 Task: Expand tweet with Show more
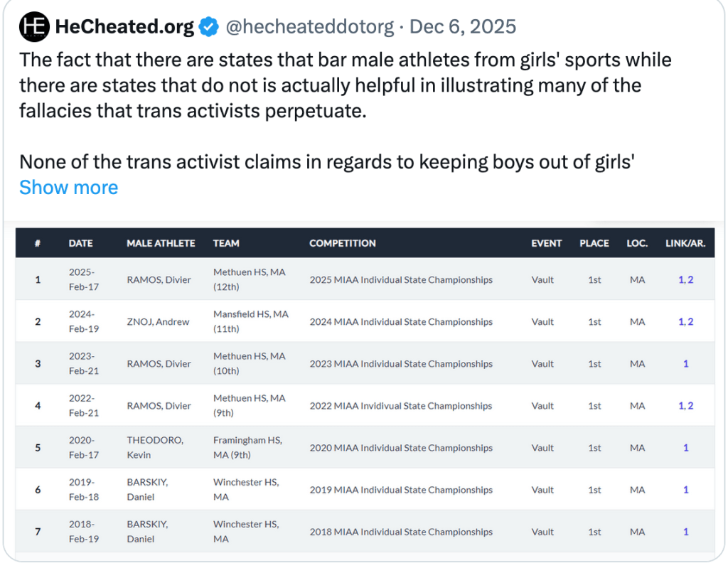[x=68, y=187]
